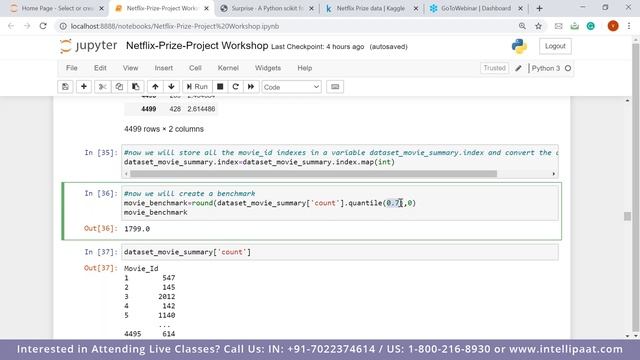Screen dimensions: 640x360
Task: Click the pencil edit mode indicator
Action: click(x=518, y=68)
